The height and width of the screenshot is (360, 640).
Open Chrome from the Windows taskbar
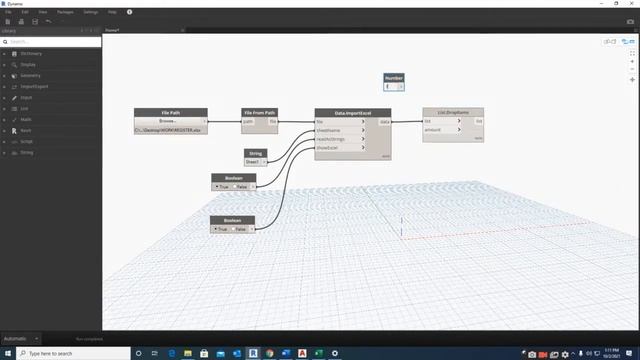[x=269, y=353]
